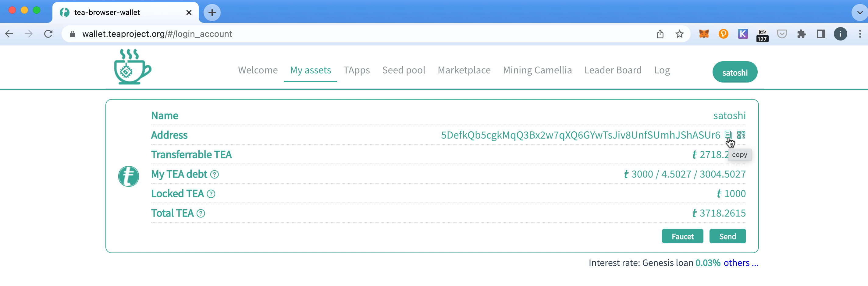The image size is (868, 286).
Task: Click the Faucet button
Action: click(682, 236)
